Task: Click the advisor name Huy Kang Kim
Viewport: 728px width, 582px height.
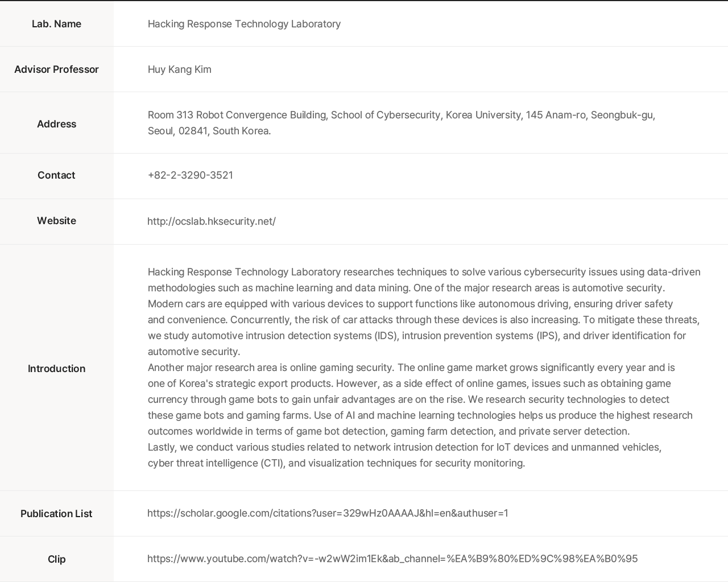Action: [179, 69]
